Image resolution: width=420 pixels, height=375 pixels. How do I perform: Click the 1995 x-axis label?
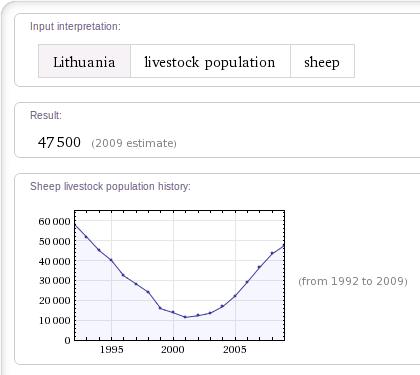click(x=112, y=350)
